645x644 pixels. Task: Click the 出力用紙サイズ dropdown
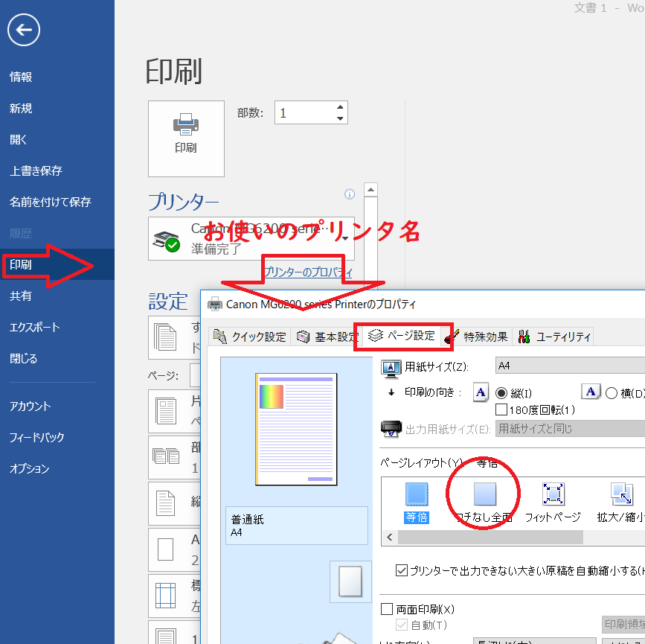tap(570, 429)
